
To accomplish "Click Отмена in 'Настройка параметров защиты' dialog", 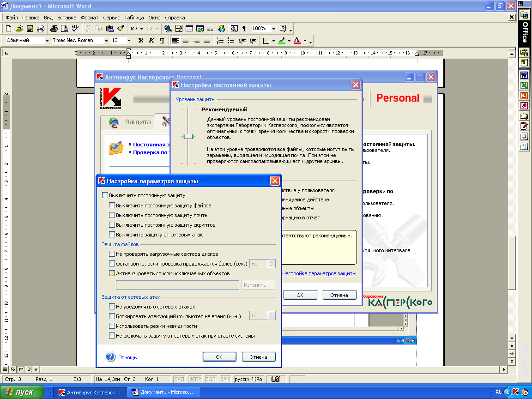I will pos(259,357).
